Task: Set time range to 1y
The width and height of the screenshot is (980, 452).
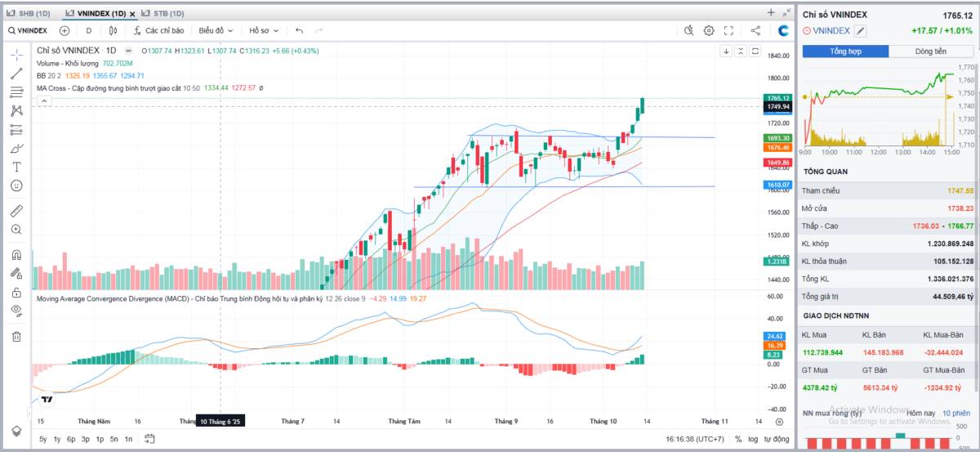Action: click(57, 440)
